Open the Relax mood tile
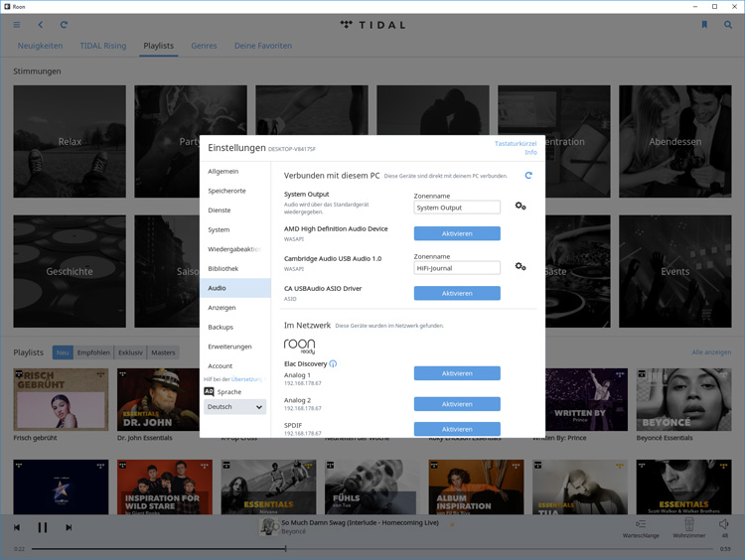745x560 pixels. pos(70,142)
